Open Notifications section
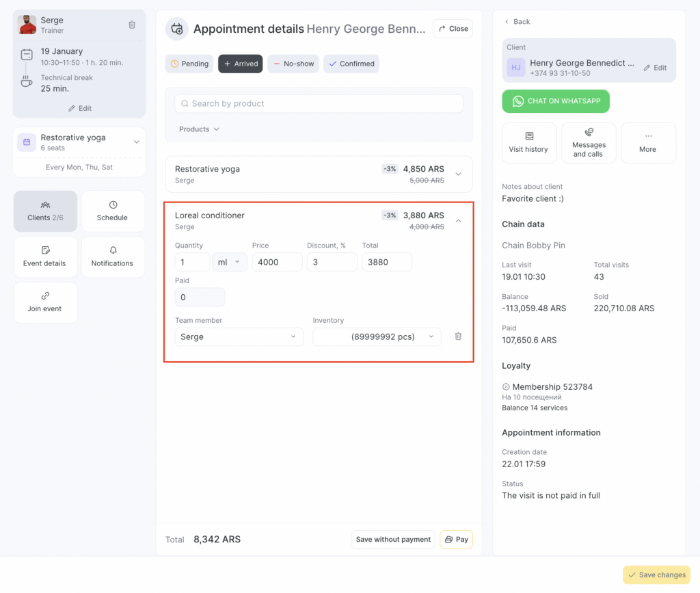This screenshot has width=700, height=593. (x=113, y=256)
